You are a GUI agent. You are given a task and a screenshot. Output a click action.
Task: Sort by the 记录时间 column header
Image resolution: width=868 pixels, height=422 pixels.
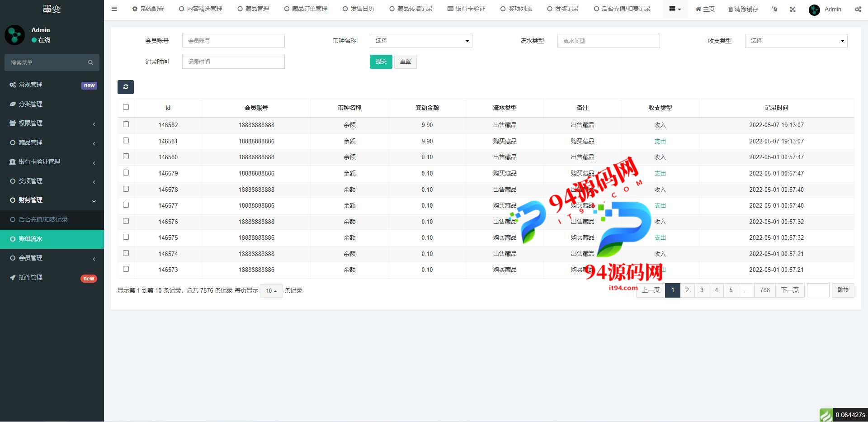coord(776,108)
